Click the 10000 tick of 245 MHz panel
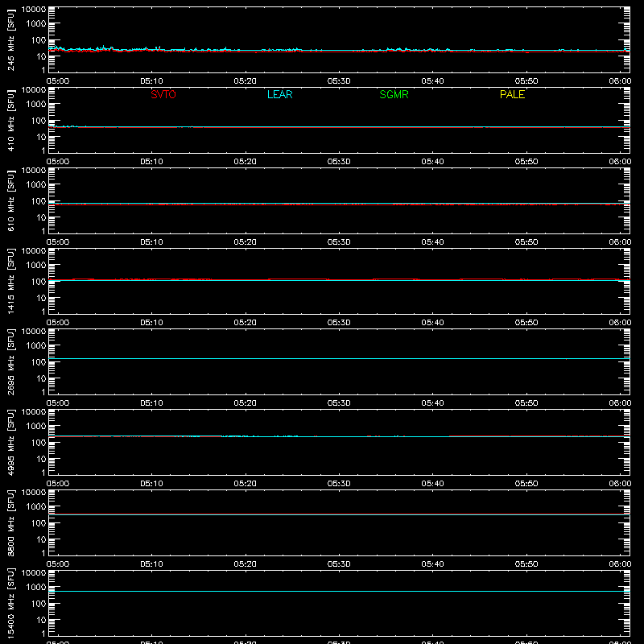 pyautogui.click(x=34, y=10)
